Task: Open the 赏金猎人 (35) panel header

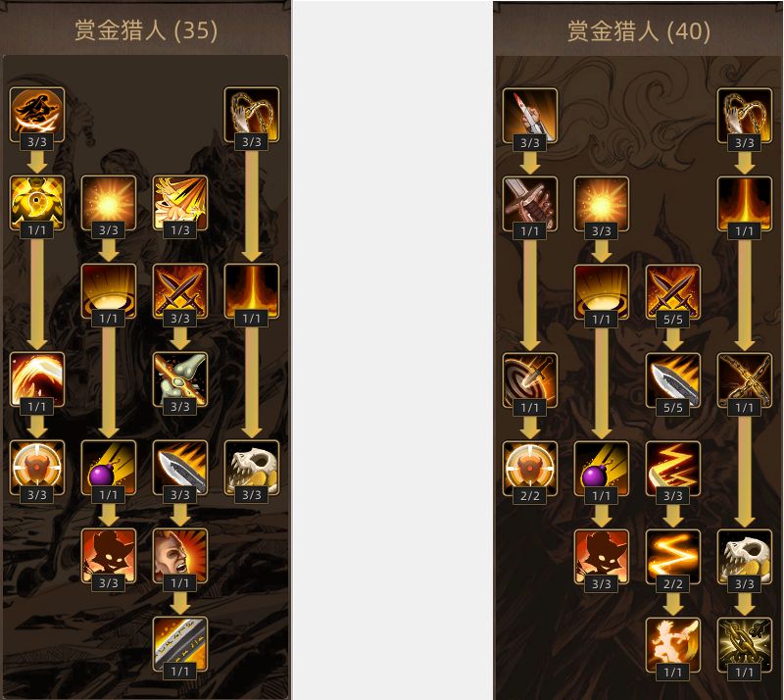Action: [146, 30]
